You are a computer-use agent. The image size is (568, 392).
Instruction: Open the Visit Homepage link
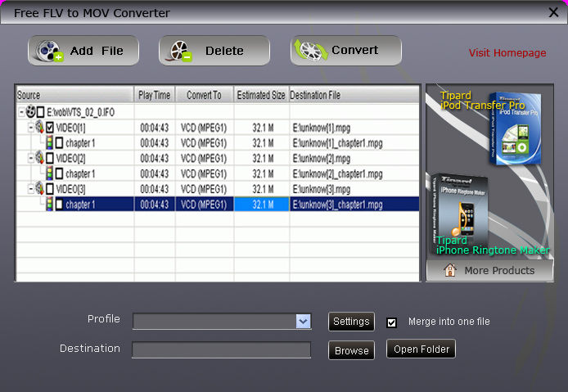coord(507,53)
